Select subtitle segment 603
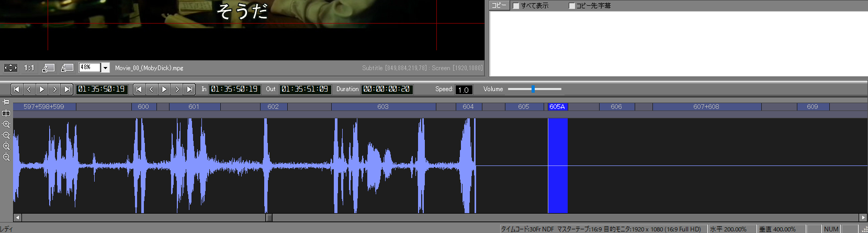Viewport: 868px width, 233px height. [384, 107]
